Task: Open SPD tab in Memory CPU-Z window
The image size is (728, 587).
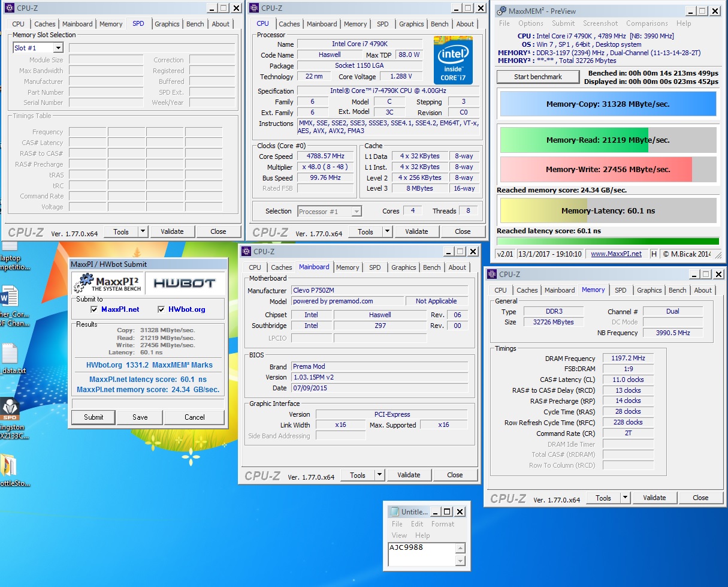Action: pyautogui.click(x=621, y=290)
